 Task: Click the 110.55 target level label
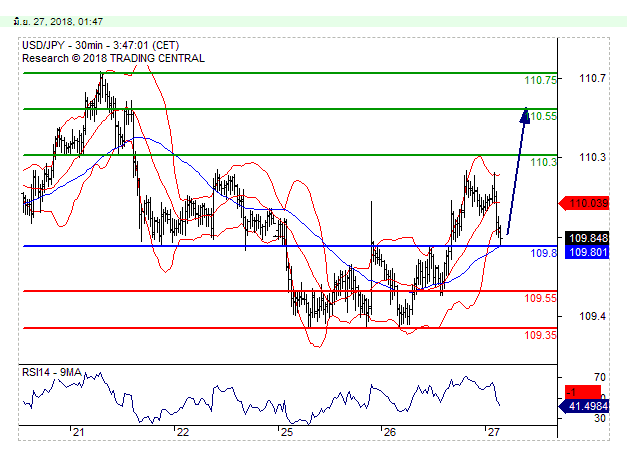pyautogui.click(x=542, y=116)
